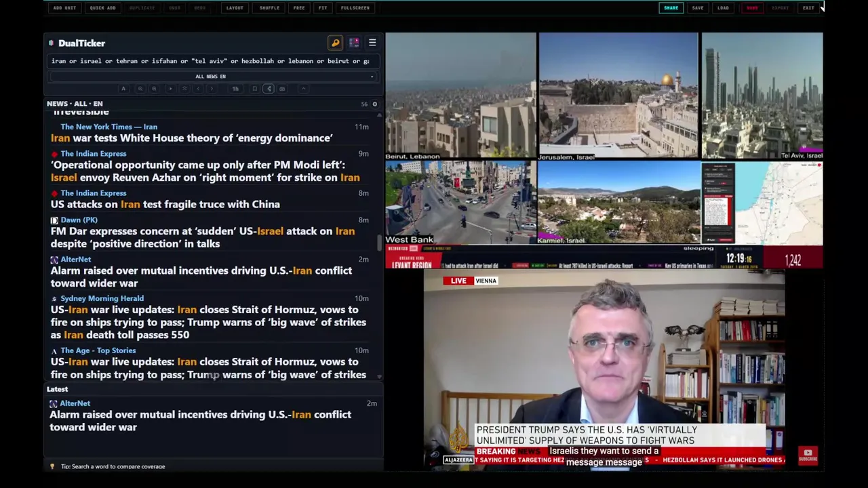Click the EXIT button
The width and height of the screenshot is (868, 488).
tap(808, 8)
